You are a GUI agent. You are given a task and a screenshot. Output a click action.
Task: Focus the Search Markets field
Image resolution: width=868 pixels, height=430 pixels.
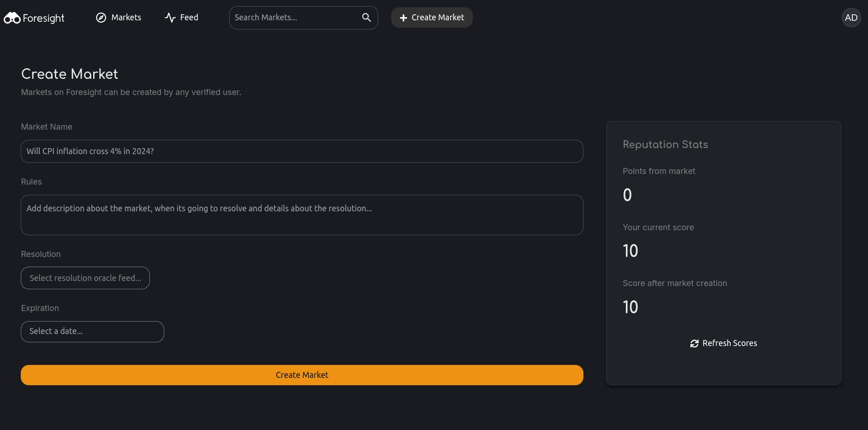pyautogui.click(x=303, y=18)
